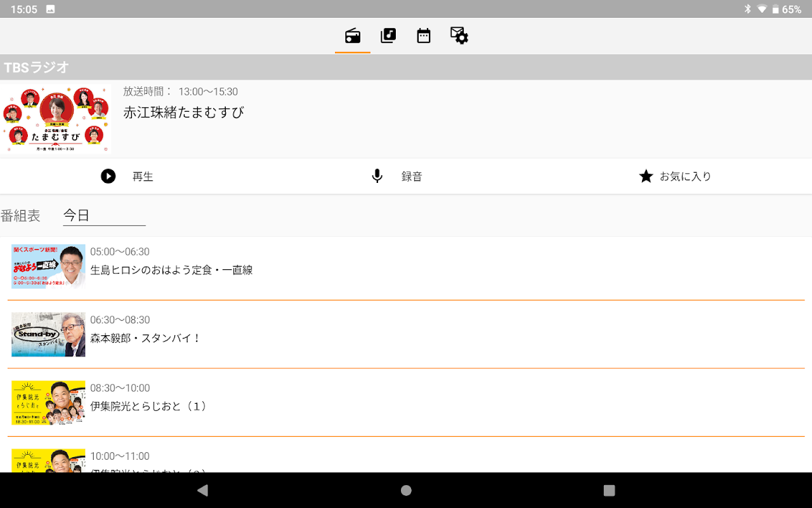Tap the 05:00〜06:30 time slot
This screenshot has height=508, width=812.
click(x=120, y=252)
